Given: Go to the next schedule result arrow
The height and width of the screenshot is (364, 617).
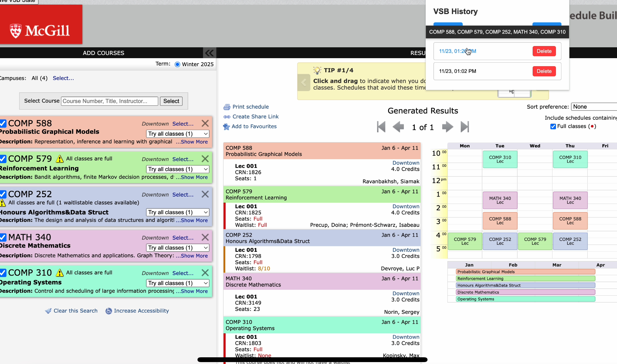Looking at the screenshot, I should (x=447, y=127).
